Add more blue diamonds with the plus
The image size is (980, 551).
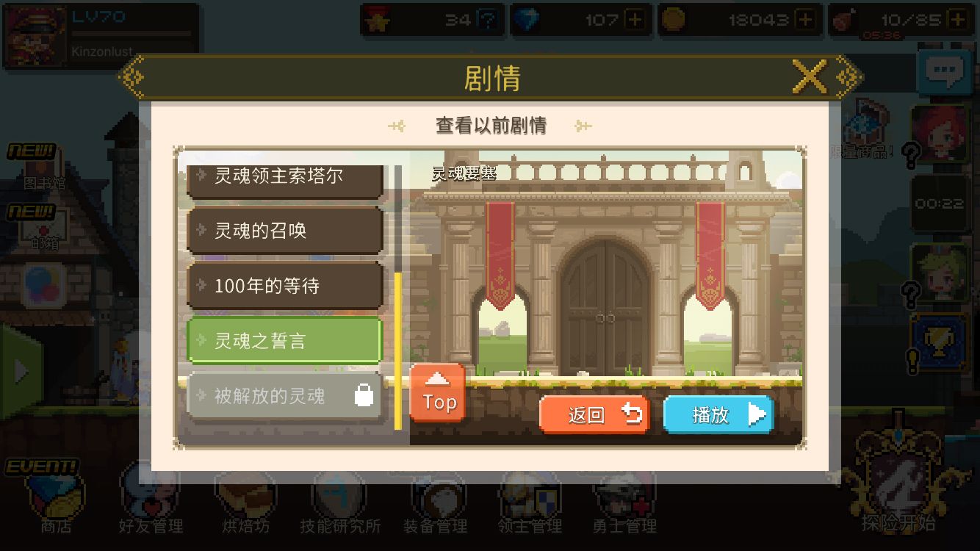(x=636, y=20)
